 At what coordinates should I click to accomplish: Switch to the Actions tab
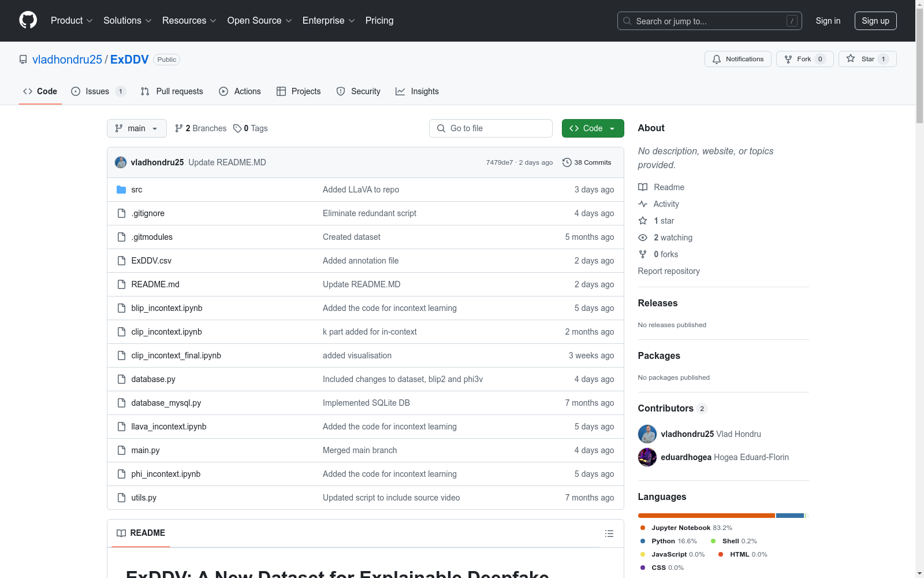[x=240, y=91]
